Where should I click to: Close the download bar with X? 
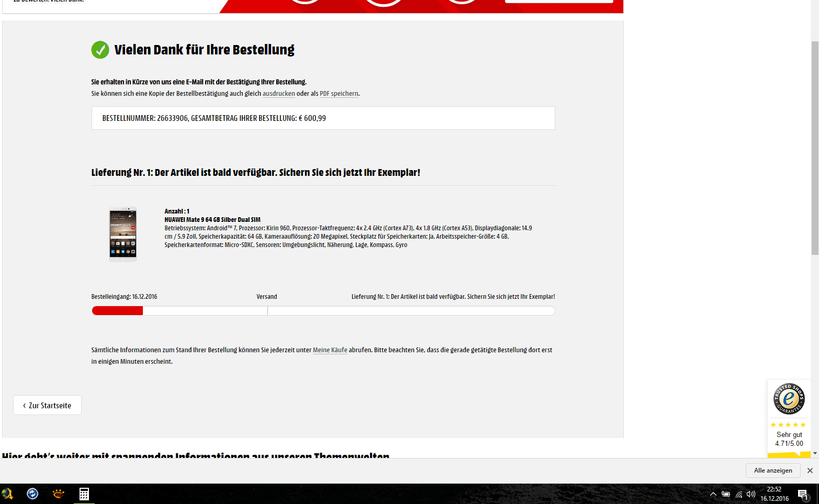810,471
